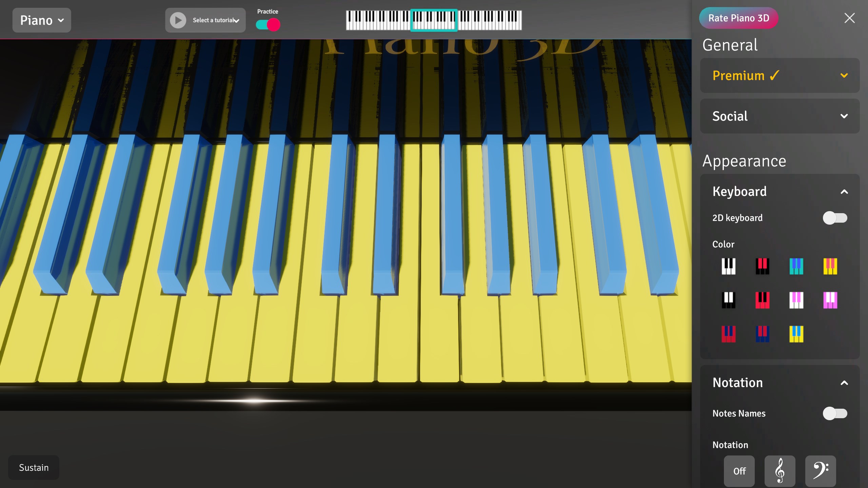The width and height of the screenshot is (868, 488).
Task: Toggle Practice mode switch
Action: click(268, 25)
